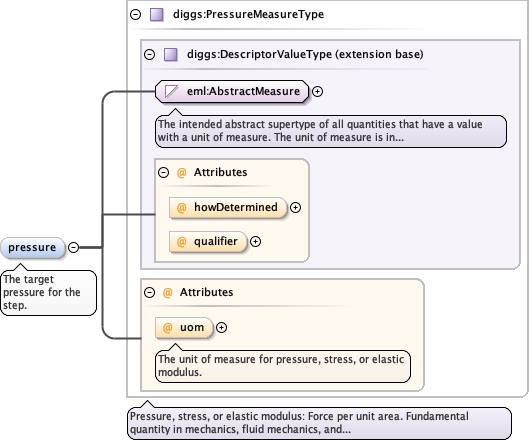530x443 pixels.
Task: Expand the qualifier attribute details
Action: point(255,242)
